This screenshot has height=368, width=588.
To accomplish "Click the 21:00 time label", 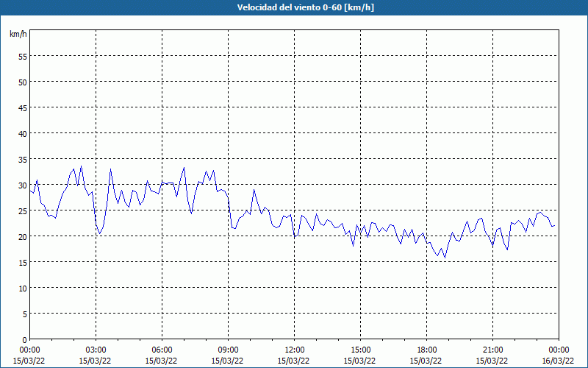I will tap(492, 350).
